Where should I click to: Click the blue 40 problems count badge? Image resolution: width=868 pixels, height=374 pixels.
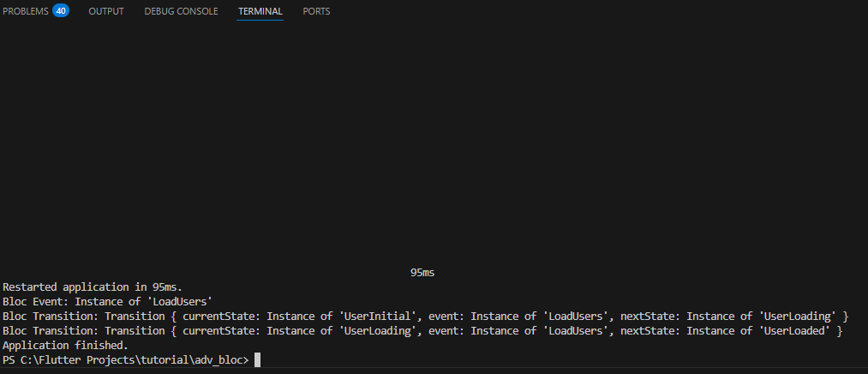click(61, 11)
